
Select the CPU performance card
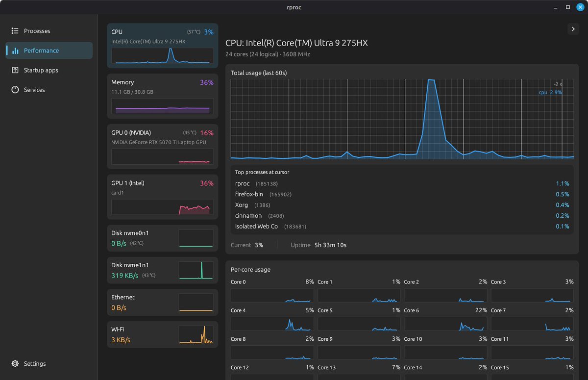click(162, 46)
